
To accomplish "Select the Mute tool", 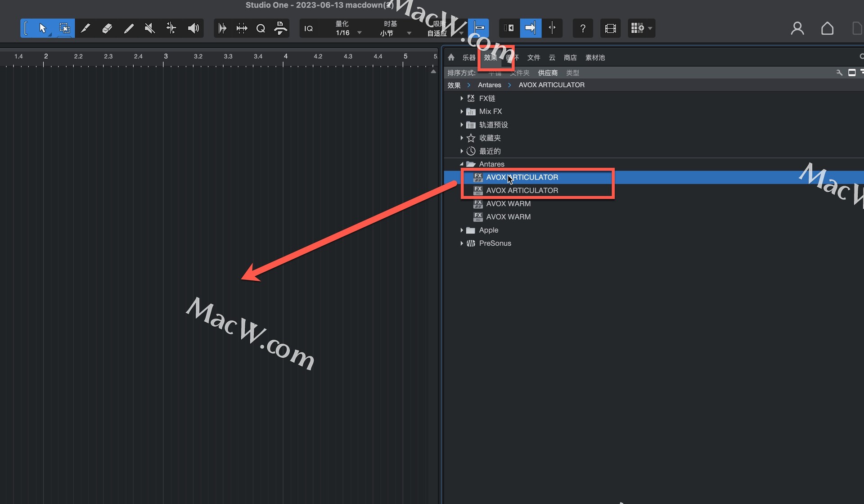I will point(150,28).
